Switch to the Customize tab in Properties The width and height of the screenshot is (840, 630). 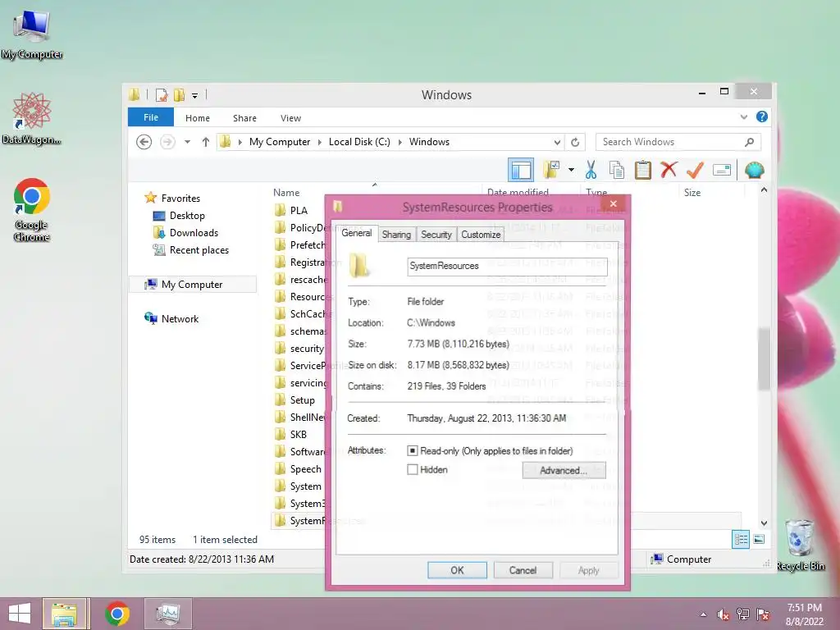[x=481, y=235]
